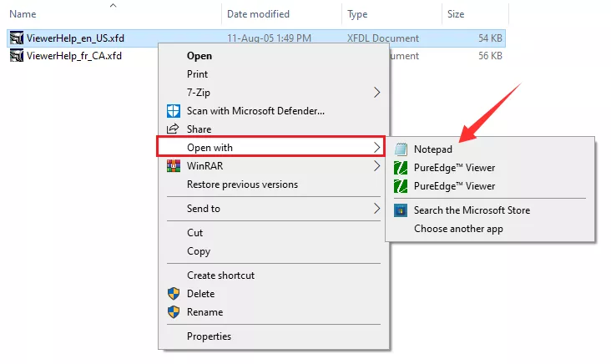Sort by the Name column header
611x364 pixels.
23,14
